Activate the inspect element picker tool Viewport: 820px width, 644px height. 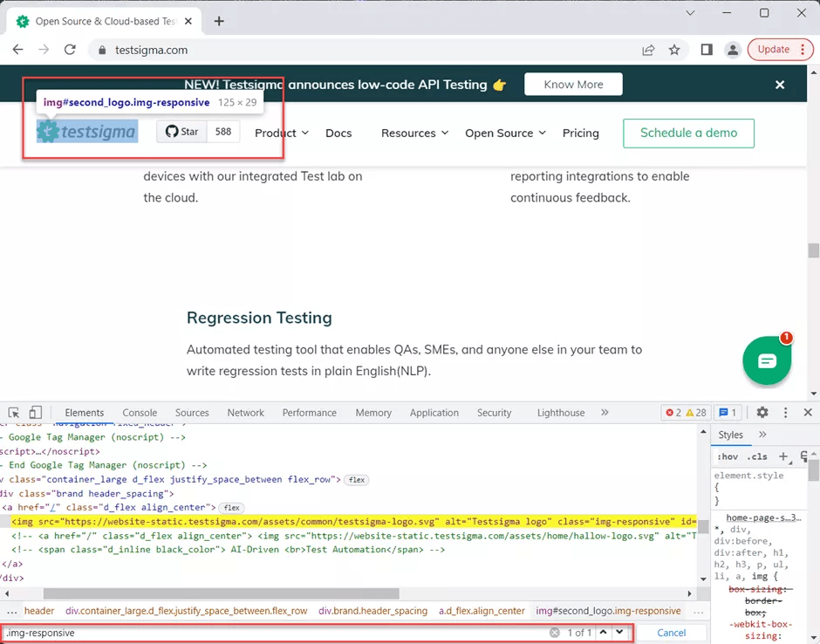pyautogui.click(x=14, y=412)
